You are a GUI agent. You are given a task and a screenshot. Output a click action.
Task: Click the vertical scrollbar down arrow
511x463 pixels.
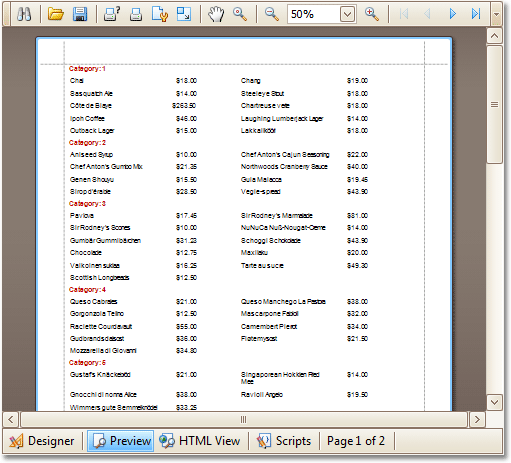pyautogui.click(x=494, y=402)
